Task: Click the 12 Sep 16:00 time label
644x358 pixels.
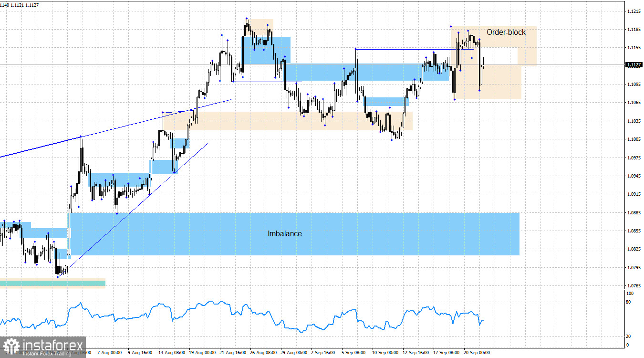Action: 415,353
